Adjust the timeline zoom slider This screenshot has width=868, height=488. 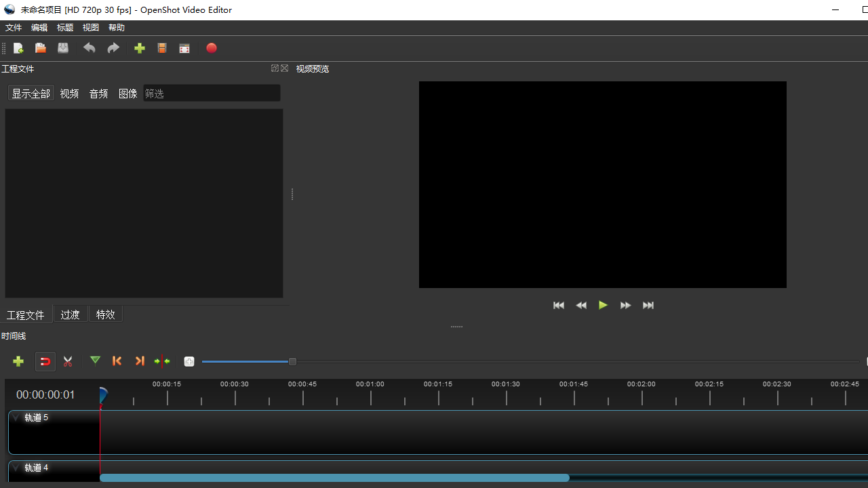(292, 361)
